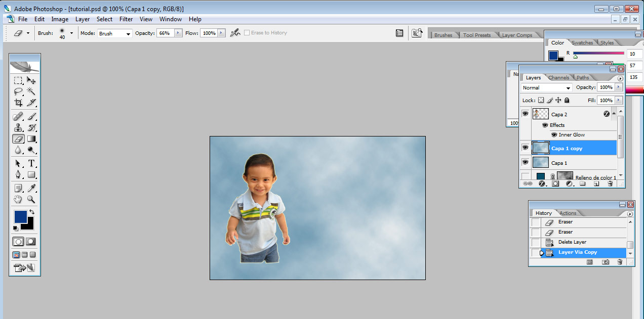Select the Capa 1 layer row
The image size is (644, 319).
tap(574, 163)
